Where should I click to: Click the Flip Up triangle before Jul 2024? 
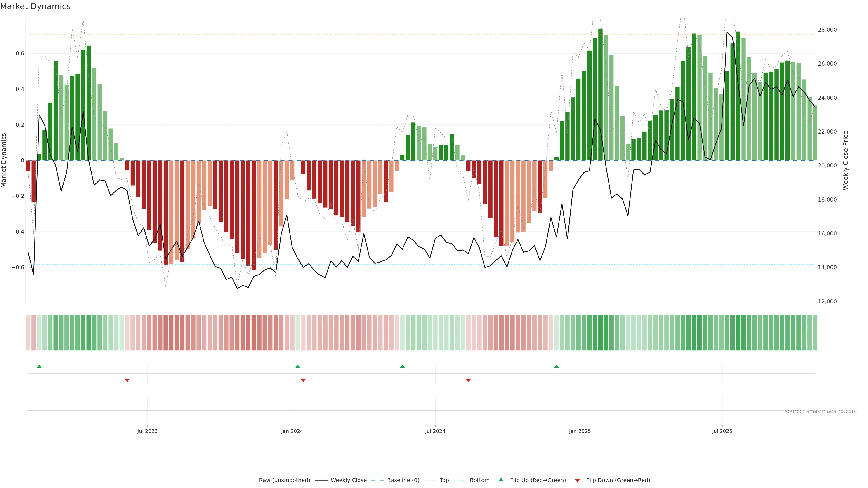tap(402, 366)
